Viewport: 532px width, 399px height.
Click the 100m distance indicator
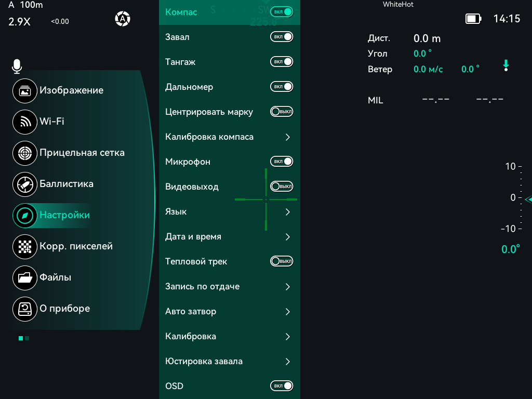tap(31, 5)
